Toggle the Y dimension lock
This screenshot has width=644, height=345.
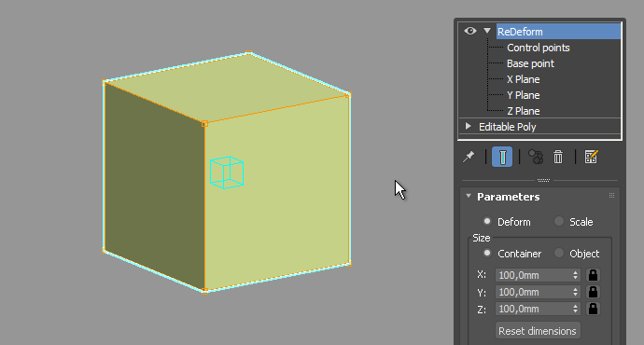[x=593, y=292]
